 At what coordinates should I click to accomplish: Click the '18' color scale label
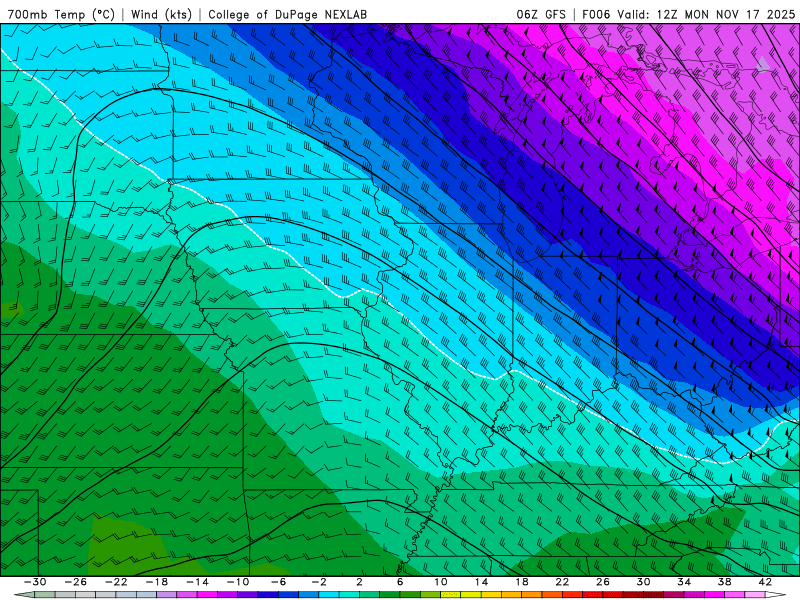pos(522,582)
